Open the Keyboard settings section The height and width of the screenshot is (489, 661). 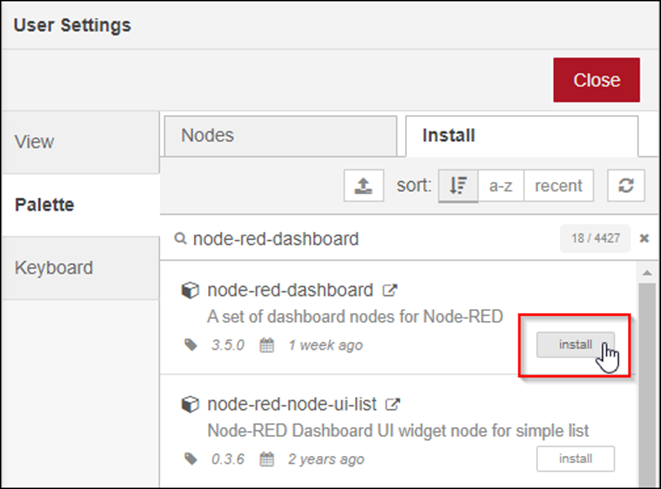click(81, 268)
